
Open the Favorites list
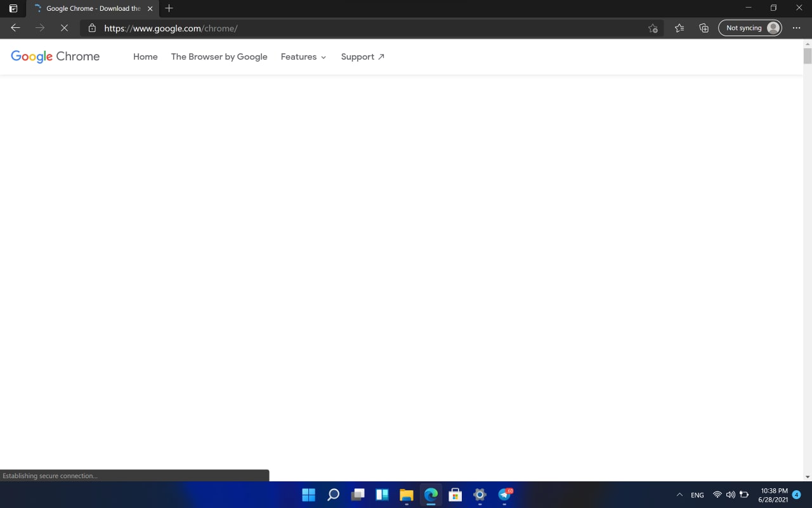point(679,28)
